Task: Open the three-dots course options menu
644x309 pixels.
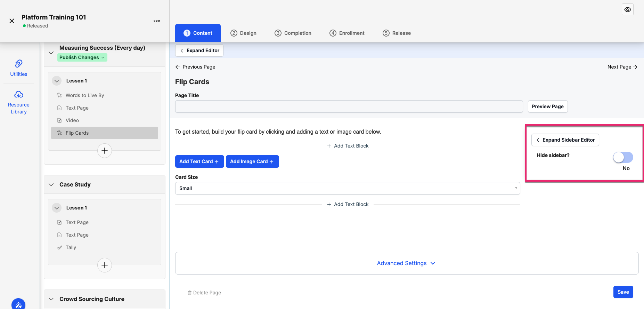Action: pyautogui.click(x=157, y=21)
